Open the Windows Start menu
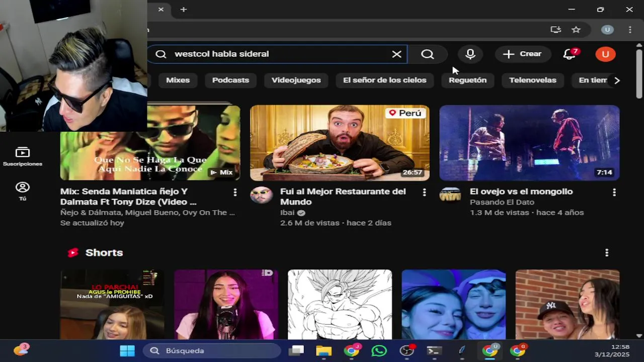Viewport: 644px width, 362px height. click(x=127, y=350)
